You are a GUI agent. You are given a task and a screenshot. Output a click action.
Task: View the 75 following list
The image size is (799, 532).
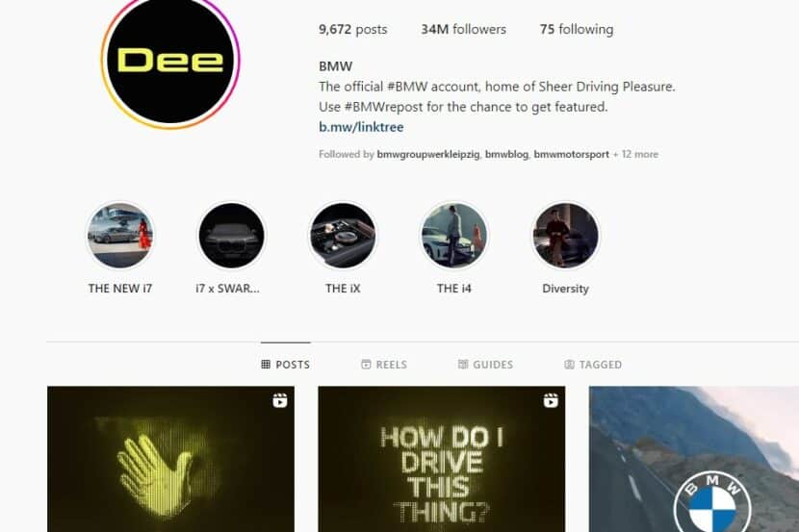(577, 30)
